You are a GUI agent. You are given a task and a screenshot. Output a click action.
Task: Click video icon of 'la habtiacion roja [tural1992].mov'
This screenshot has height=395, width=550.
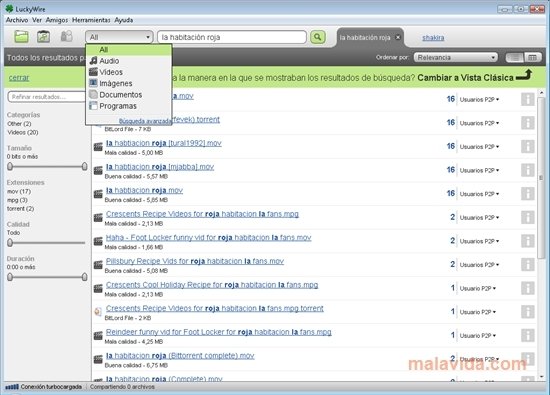click(x=98, y=147)
